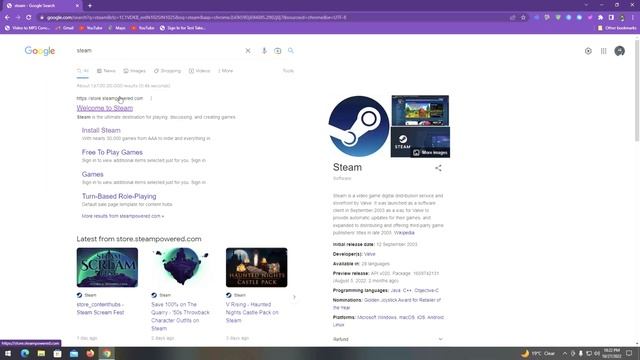Start voice search with the microphone icon

264,51
